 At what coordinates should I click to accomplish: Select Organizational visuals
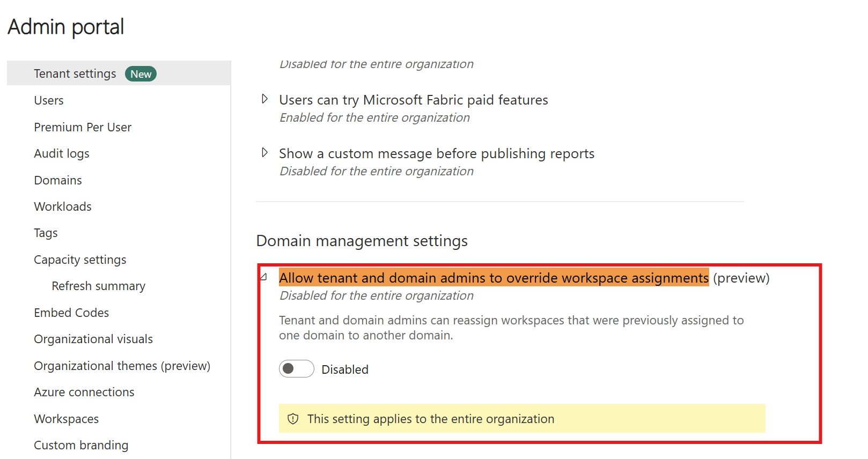(x=93, y=339)
